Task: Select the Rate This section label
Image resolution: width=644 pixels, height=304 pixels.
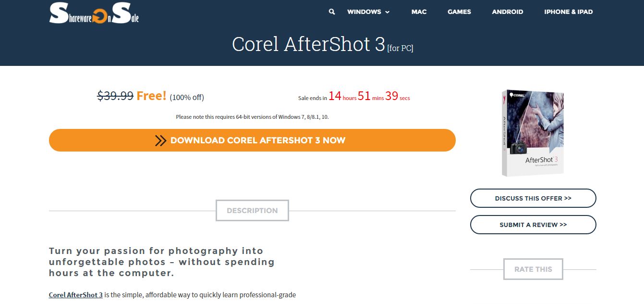Action: (533, 269)
